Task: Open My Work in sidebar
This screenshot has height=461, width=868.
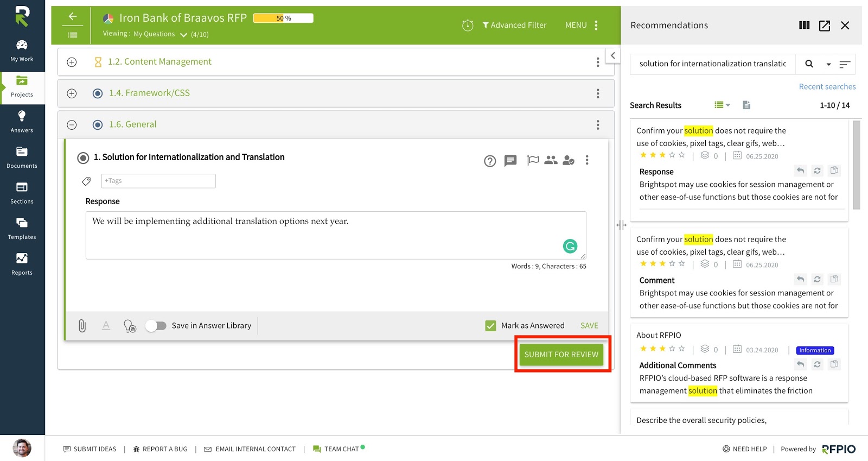Action: click(x=22, y=51)
